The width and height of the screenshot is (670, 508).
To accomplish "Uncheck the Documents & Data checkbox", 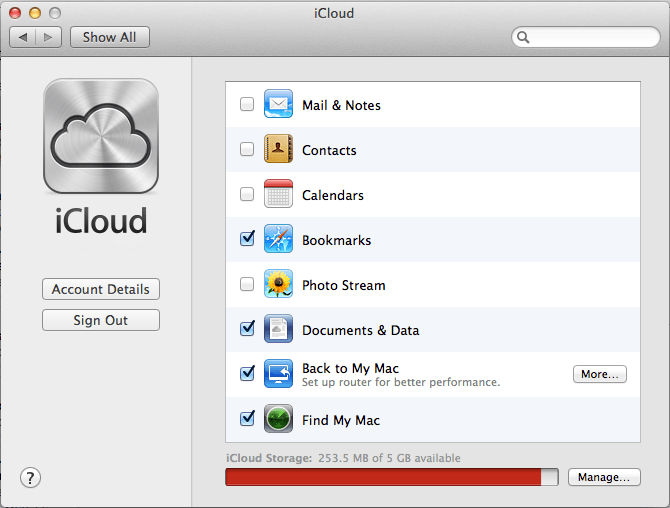I will coord(247,329).
